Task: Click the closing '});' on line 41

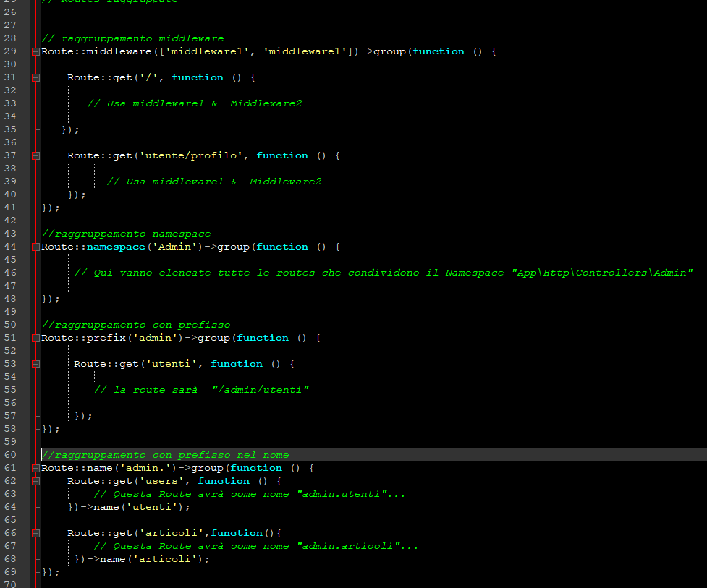Action: coord(51,208)
